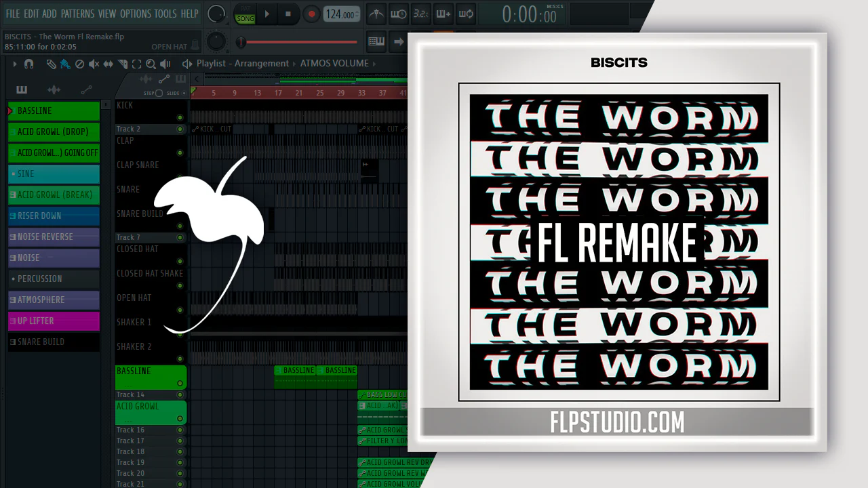Switch to Song mode

pyautogui.click(x=245, y=18)
